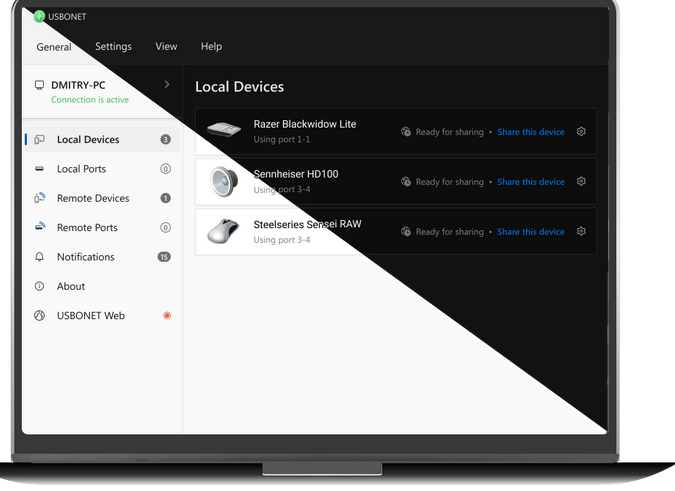Click the Local Devices sidebar icon

[40, 139]
